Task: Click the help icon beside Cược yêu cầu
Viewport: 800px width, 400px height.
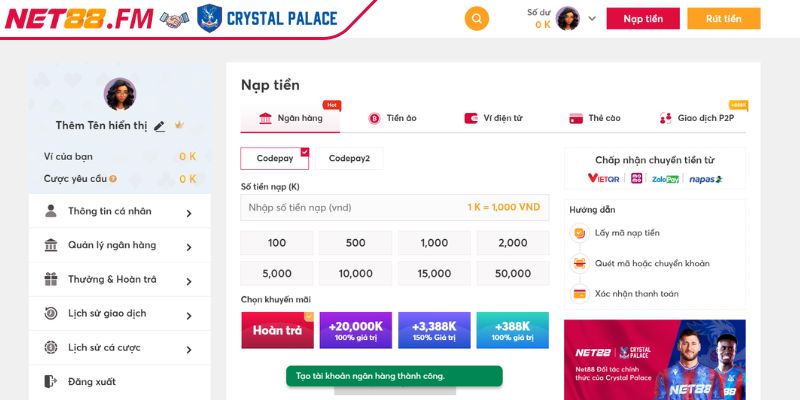Action: 113,179
